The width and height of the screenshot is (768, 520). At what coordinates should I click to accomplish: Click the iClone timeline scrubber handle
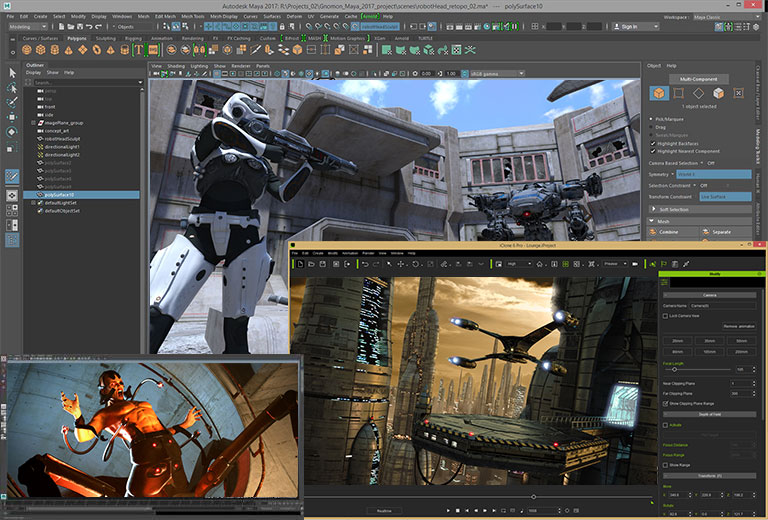[x=533, y=496]
